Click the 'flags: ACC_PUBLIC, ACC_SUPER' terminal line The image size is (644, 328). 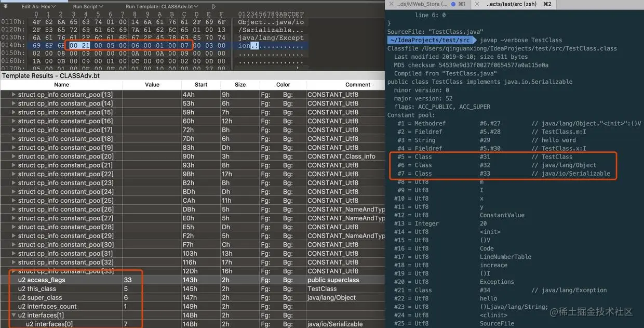click(x=442, y=107)
